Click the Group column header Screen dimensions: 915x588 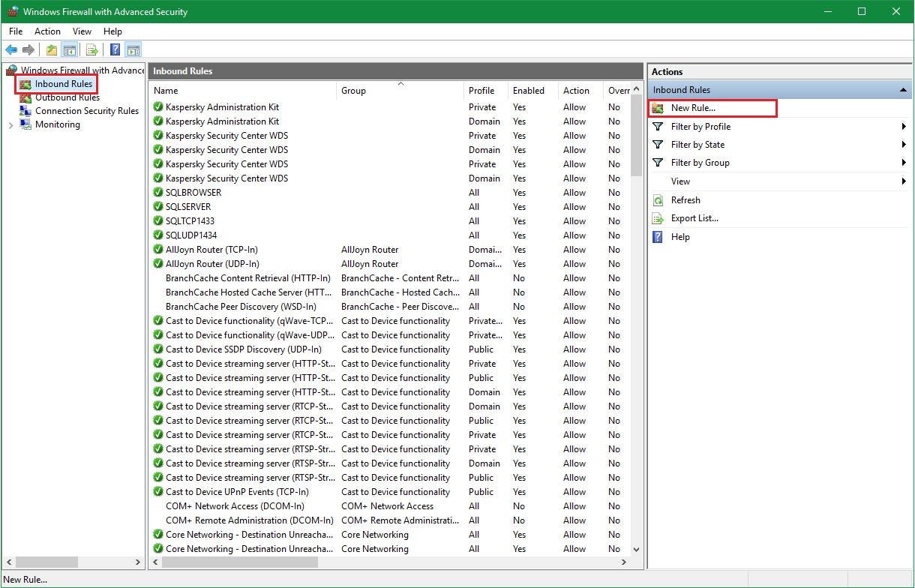tap(354, 90)
